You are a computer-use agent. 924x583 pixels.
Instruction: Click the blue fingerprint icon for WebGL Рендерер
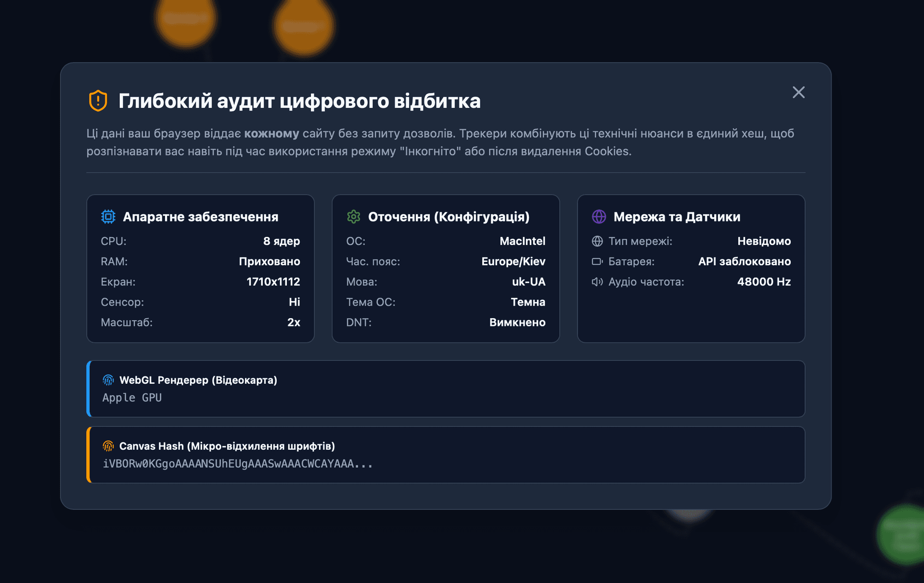point(108,380)
